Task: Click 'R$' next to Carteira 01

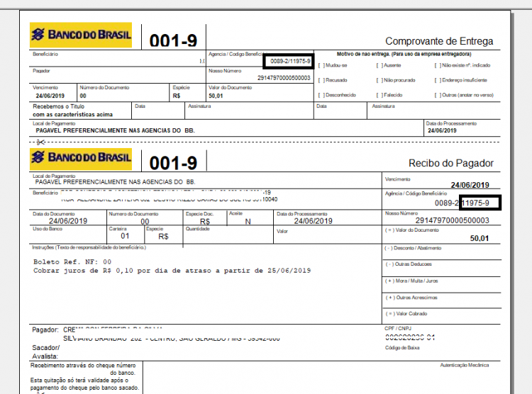Action: click(164, 237)
